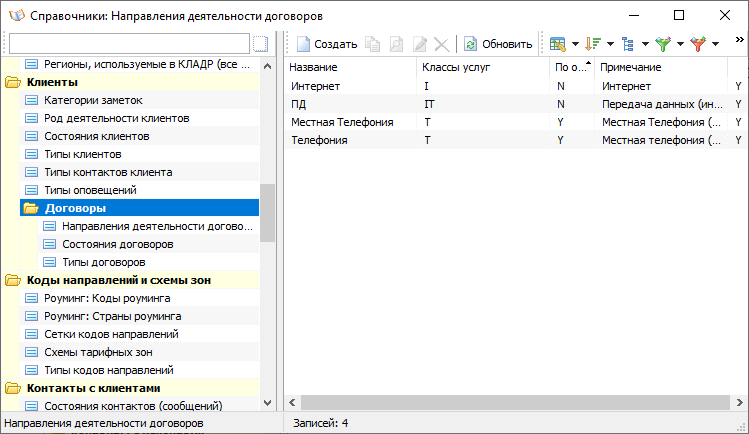The width and height of the screenshot is (749, 434).
Task: Click the tree scrollbar down arrow
Action: 268,403
